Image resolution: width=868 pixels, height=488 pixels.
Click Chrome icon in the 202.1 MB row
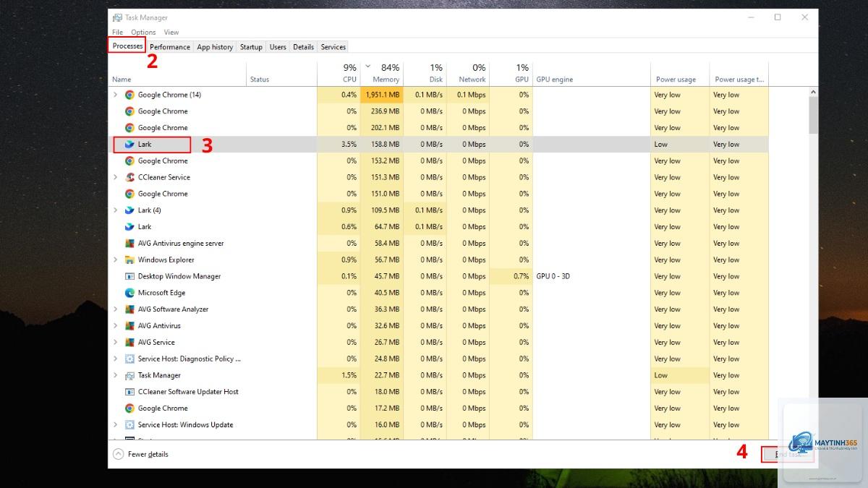pyautogui.click(x=129, y=128)
